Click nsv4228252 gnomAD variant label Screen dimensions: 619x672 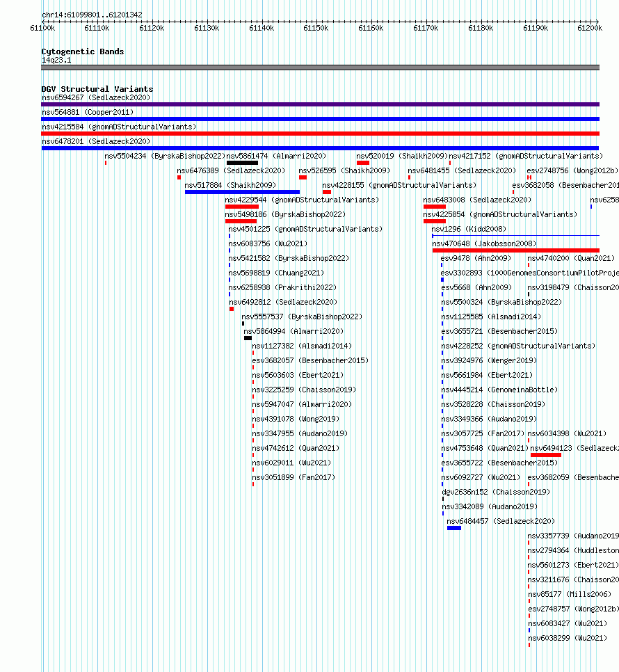point(518,346)
